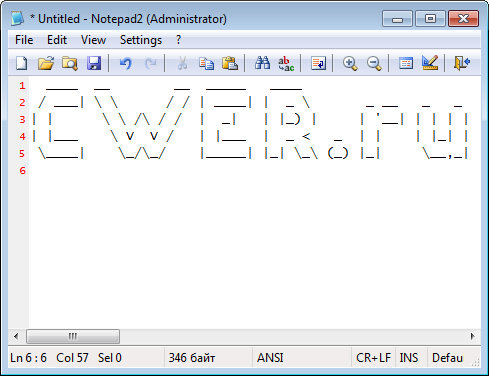
Task: Click the Exit door icon
Action: (x=462, y=63)
